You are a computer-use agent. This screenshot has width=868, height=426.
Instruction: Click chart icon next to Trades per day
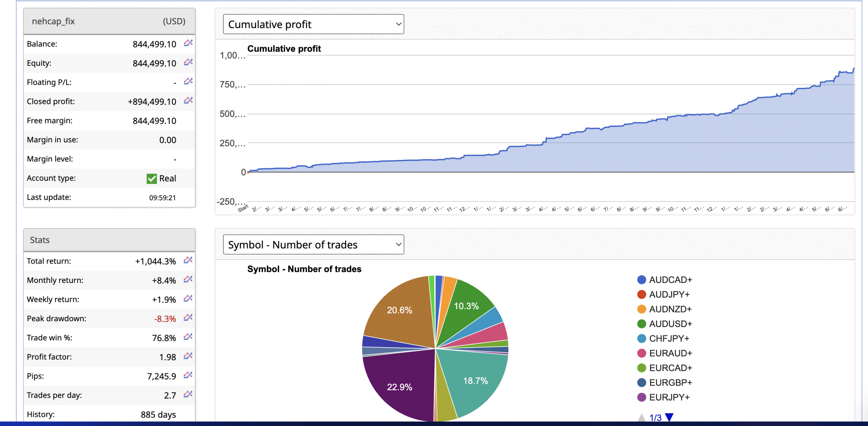(x=188, y=394)
